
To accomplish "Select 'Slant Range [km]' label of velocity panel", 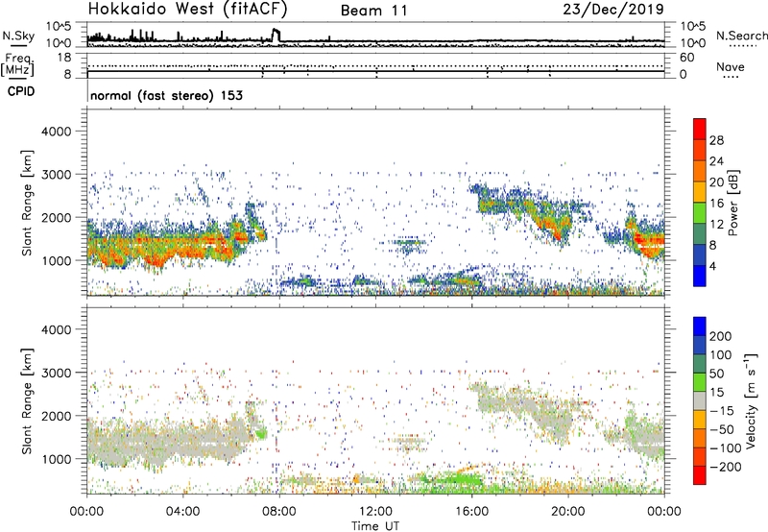I will [27, 401].
